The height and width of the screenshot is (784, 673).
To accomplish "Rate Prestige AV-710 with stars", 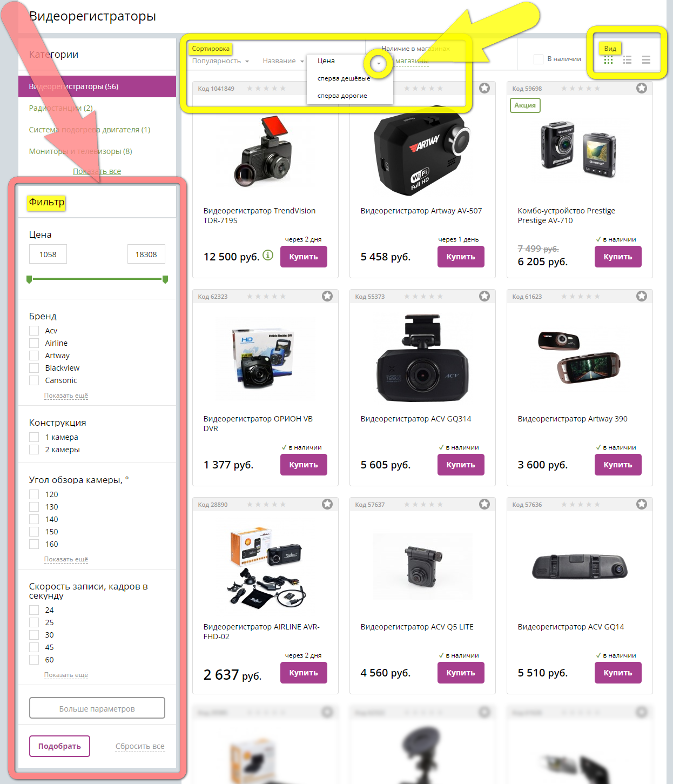I will click(581, 89).
